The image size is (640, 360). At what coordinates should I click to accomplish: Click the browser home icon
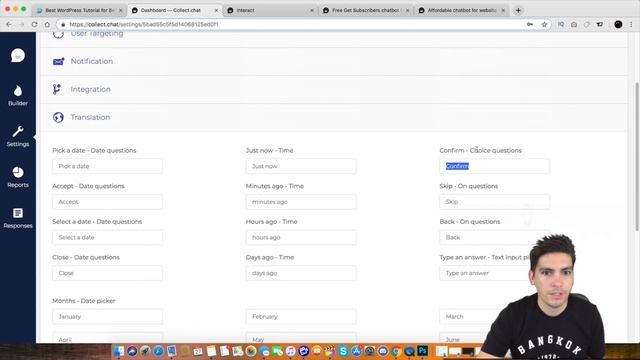(47, 24)
